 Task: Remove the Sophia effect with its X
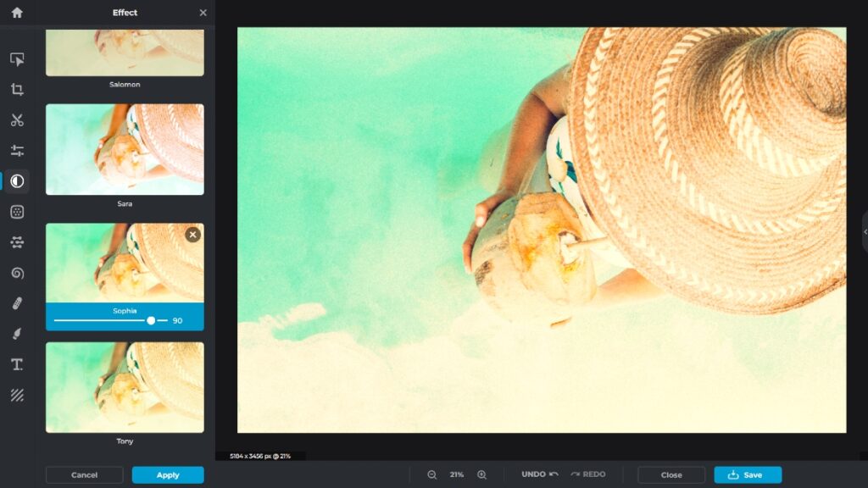[x=192, y=235]
